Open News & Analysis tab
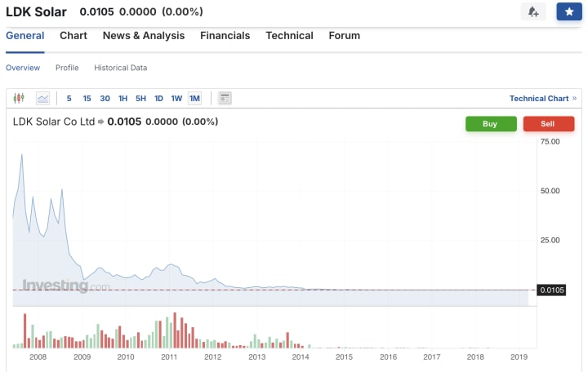The height and width of the screenshot is (372, 588). pyautogui.click(x=144, y=36)
